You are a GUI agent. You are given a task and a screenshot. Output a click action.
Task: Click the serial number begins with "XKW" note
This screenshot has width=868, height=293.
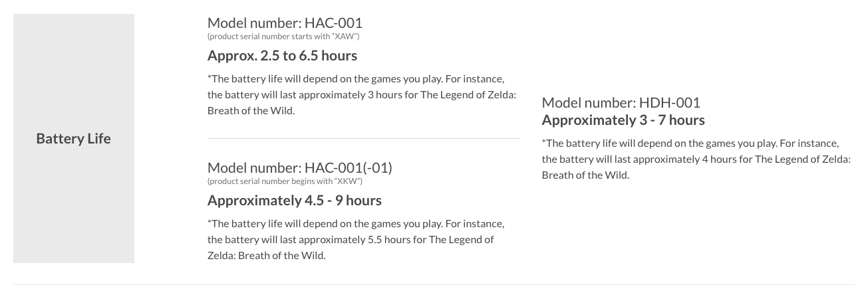[x=285, y=181]
